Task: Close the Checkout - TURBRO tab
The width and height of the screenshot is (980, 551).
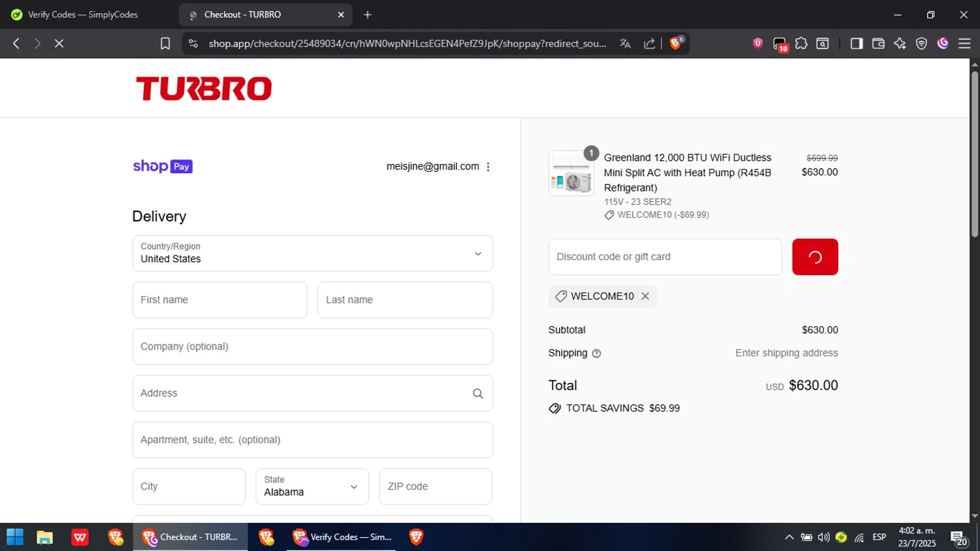Action: [341, 14]
